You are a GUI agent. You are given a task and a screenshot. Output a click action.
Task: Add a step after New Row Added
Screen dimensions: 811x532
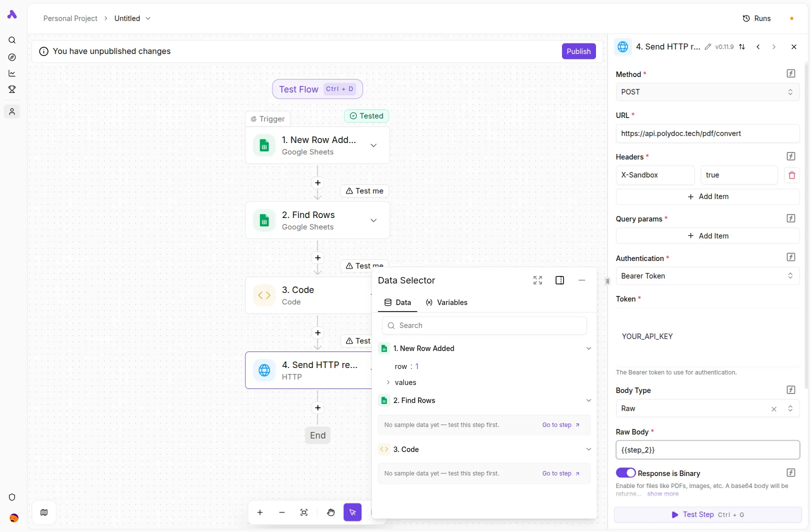pos(318,183)
